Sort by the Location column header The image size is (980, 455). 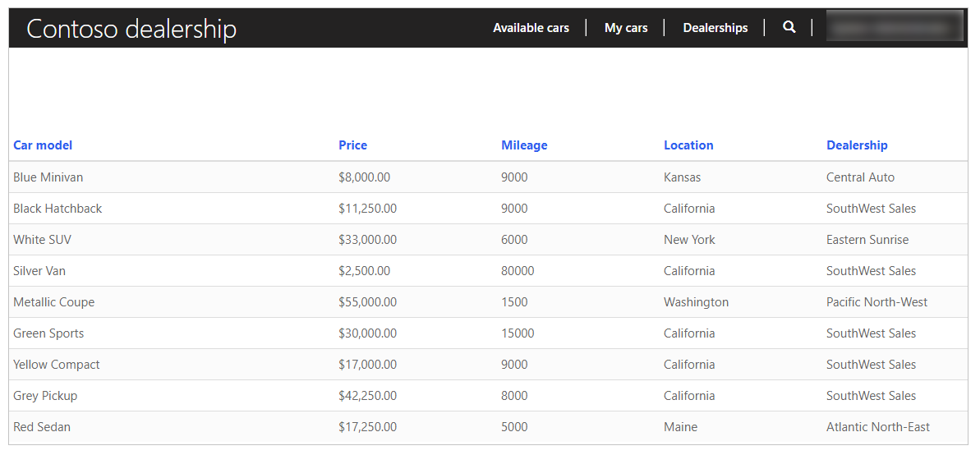click(688, 145)
